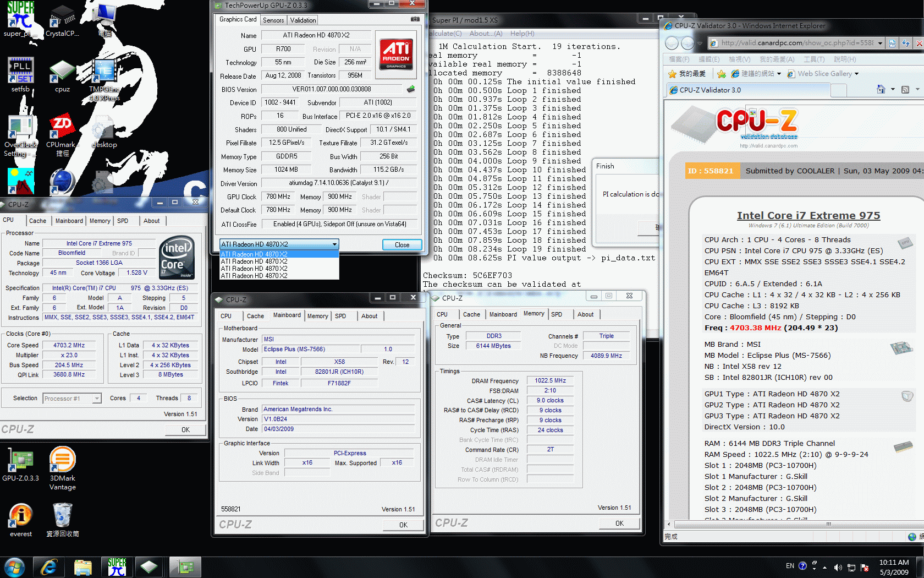The height and width of the screenshot is (578, 924).
Task: Click the IE back navigation button
Action: click(x=672, y=43)
